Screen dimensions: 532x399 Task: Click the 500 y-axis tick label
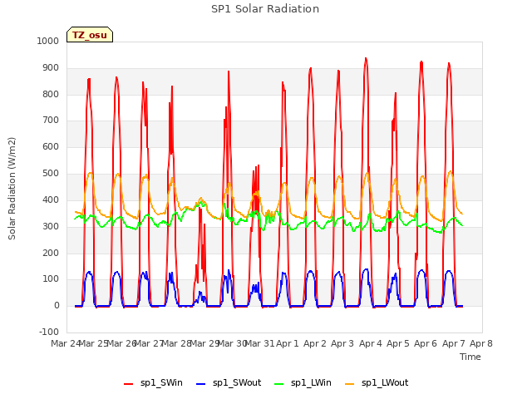51,173
